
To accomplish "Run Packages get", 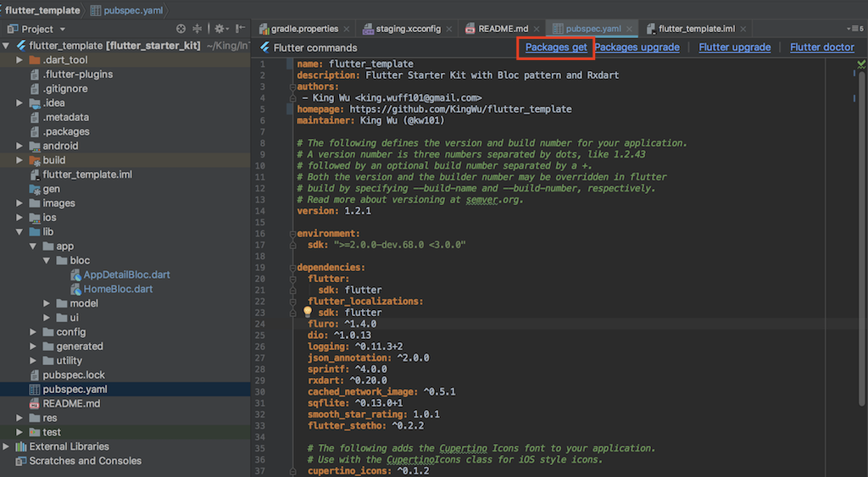I will click(556, 47).
